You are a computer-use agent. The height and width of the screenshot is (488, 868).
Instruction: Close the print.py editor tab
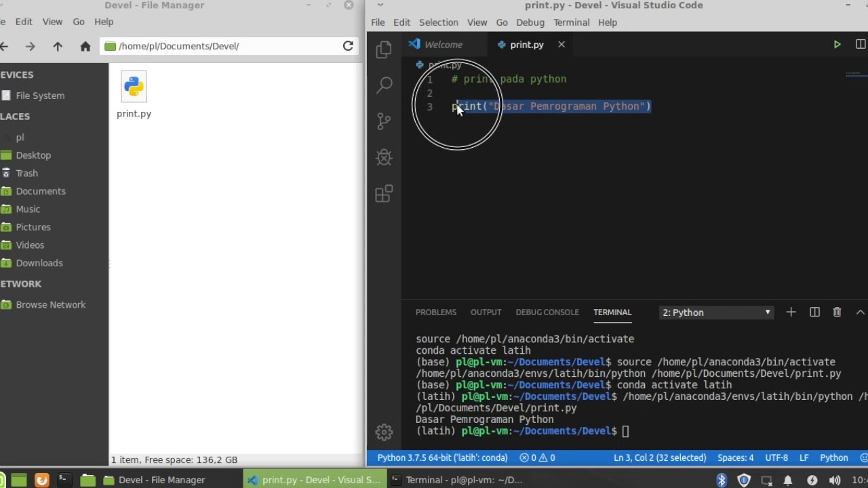[x=561, y=45]
